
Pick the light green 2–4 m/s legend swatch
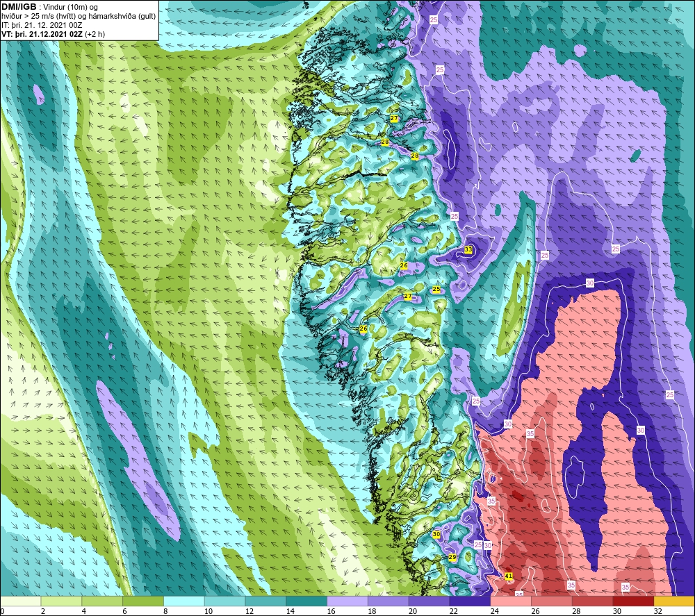pyautogui.click(x=61, y=601)
